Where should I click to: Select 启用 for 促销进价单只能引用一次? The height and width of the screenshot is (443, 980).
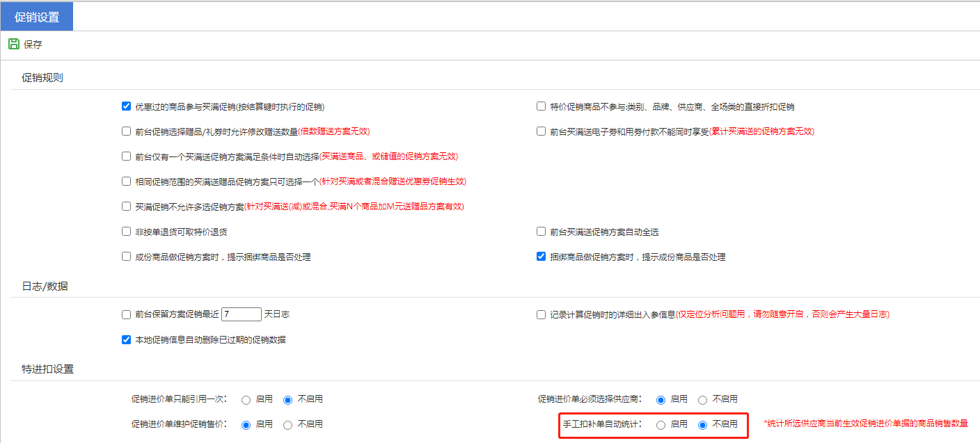[x=246, y=400]
